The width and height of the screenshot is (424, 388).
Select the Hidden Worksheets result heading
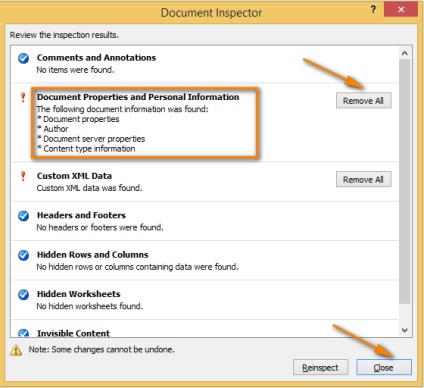click(79, 294)
